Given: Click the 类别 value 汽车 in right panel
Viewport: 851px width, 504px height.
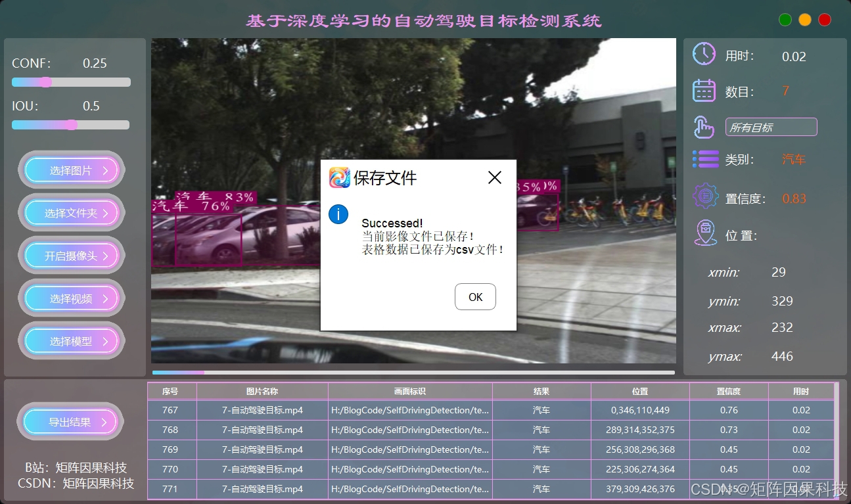Looking at the screenshot, I should (793, 159).
